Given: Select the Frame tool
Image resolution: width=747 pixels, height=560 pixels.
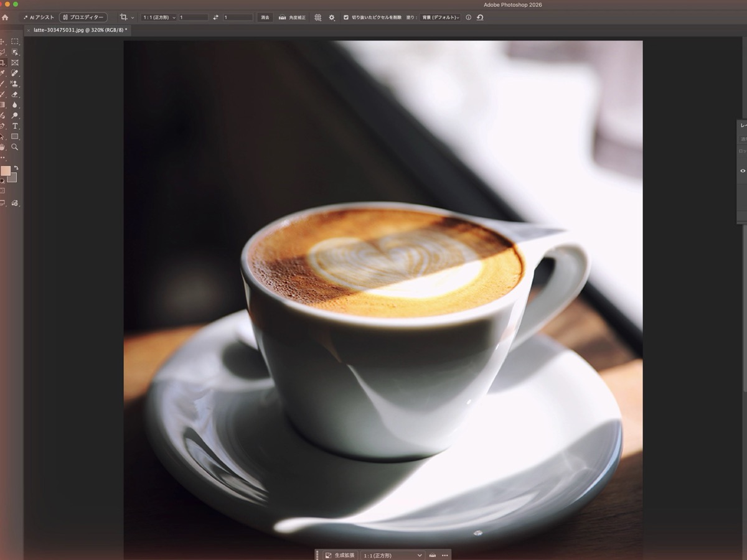Looking at the screenshot, I should [15, 63].
